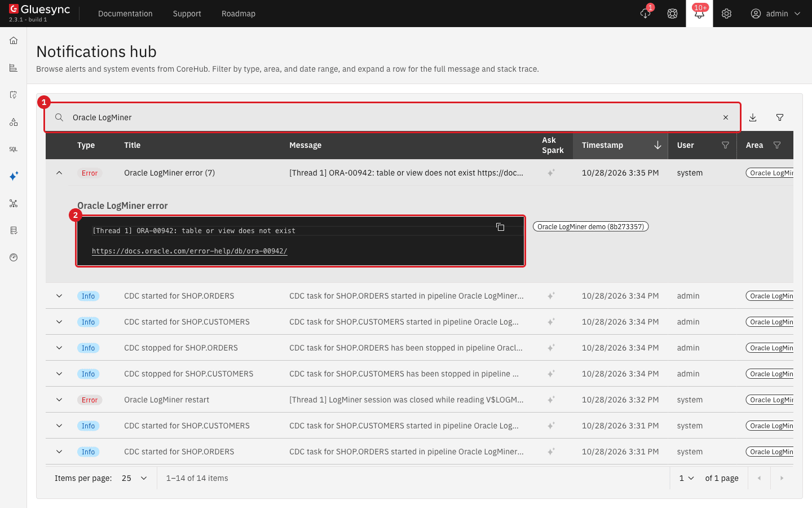Click the help lifebuoy icon
Viewport: 812px width, 508px height.
672,14
